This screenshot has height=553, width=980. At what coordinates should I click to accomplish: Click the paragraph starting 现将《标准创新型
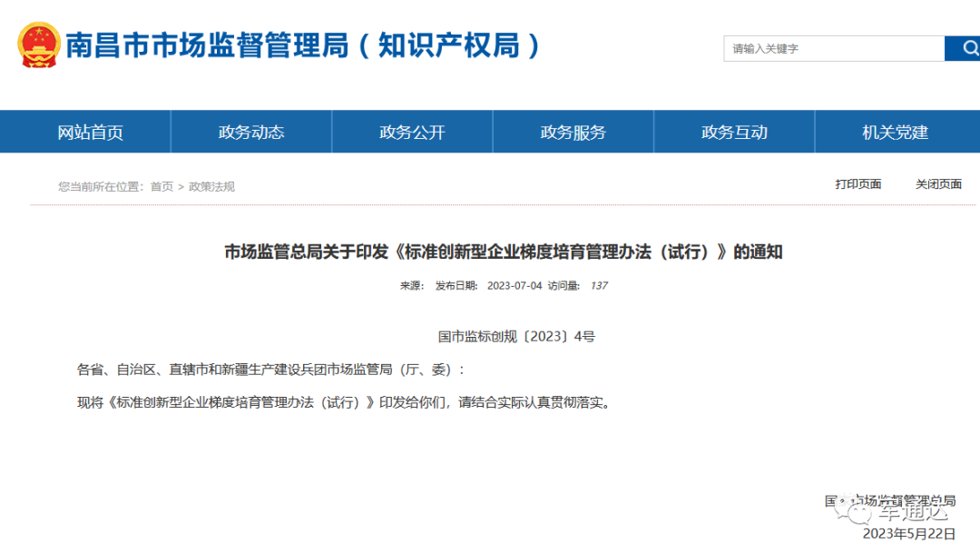click(344, 402)
